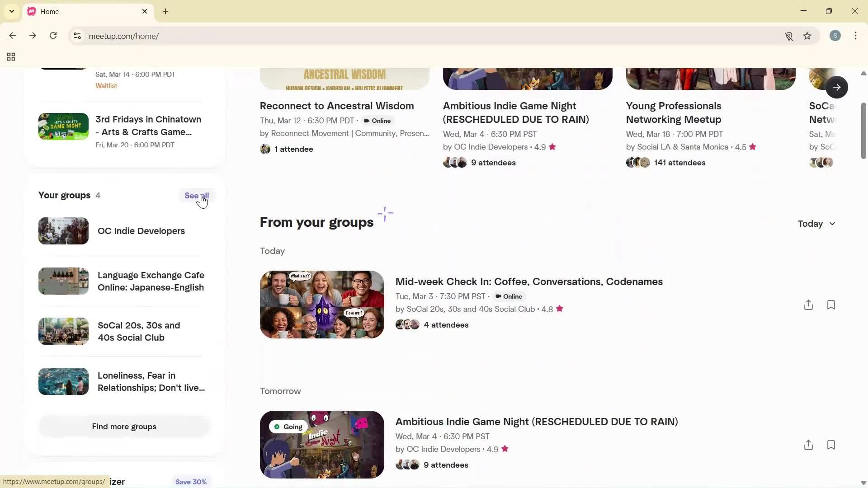This screenshot has width=868, height=488.
Task: Select the Home browser tab
Action: click(x=81, y=11)
